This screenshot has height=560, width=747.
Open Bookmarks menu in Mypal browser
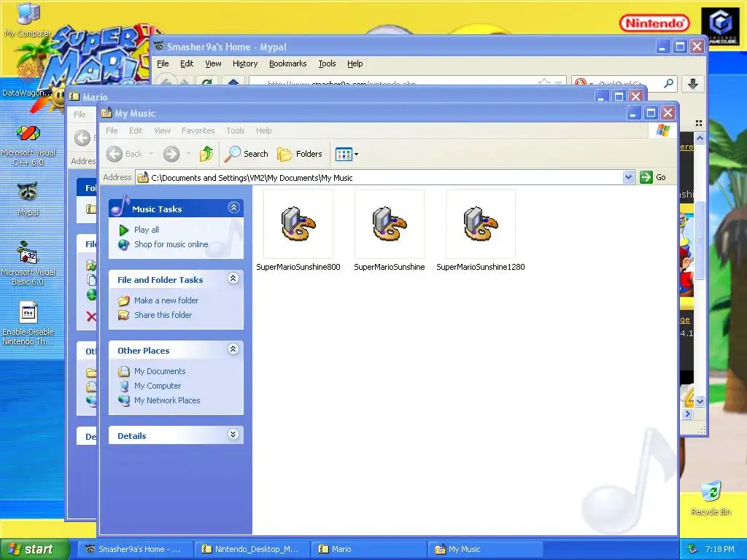[287, 63]
